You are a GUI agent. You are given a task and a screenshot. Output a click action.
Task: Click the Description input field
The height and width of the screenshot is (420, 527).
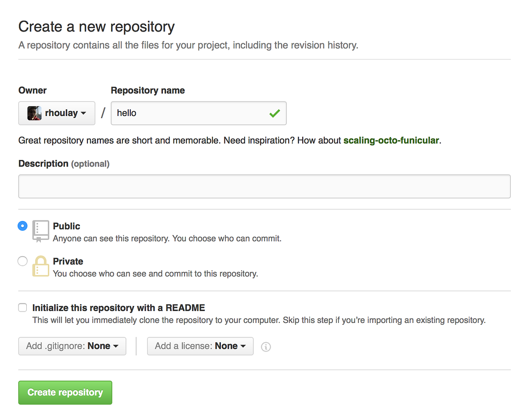coord(263,186)
